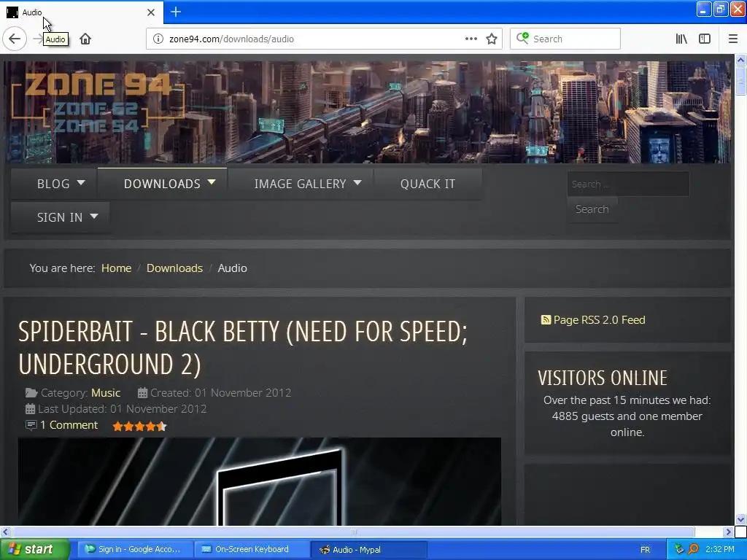The width and height of the screenshot is (747, 560).
Task: Open page actions three-dot menu
Action: pyautogui.click(x=471, y=39)
